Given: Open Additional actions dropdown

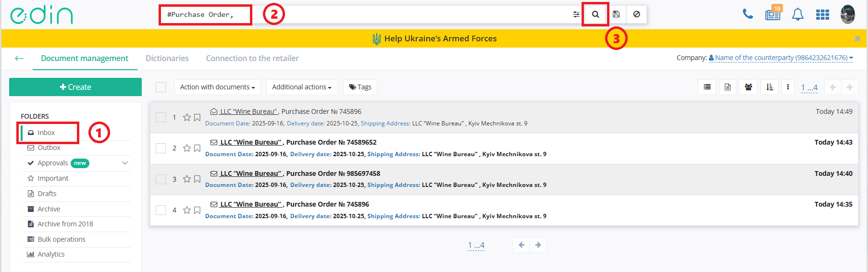Looking at the screenshot, I should (x=302, y=87).
